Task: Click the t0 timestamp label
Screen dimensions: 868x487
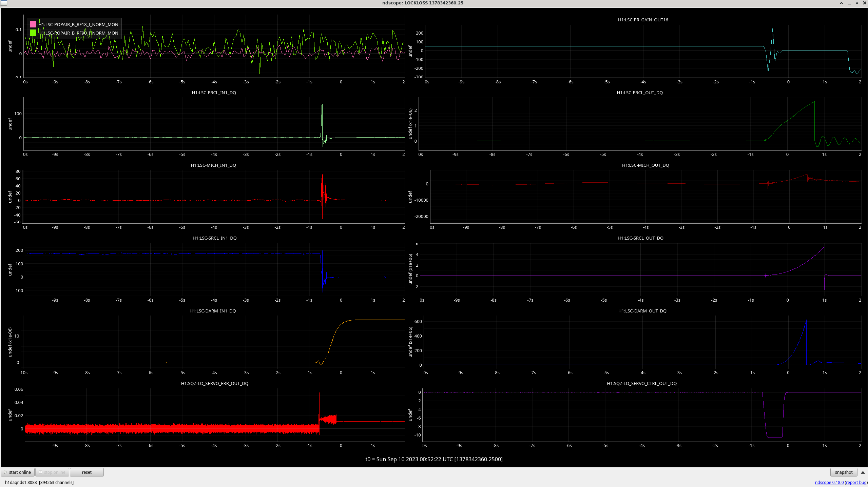Action: coord(434,459)
